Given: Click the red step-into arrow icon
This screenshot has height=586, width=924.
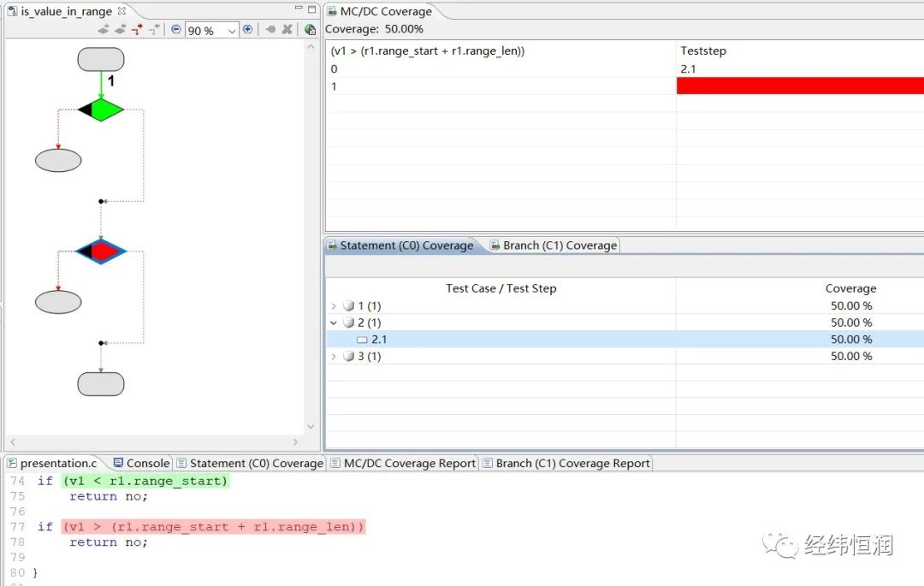Looking at the screenshot, I should point(137,30).
